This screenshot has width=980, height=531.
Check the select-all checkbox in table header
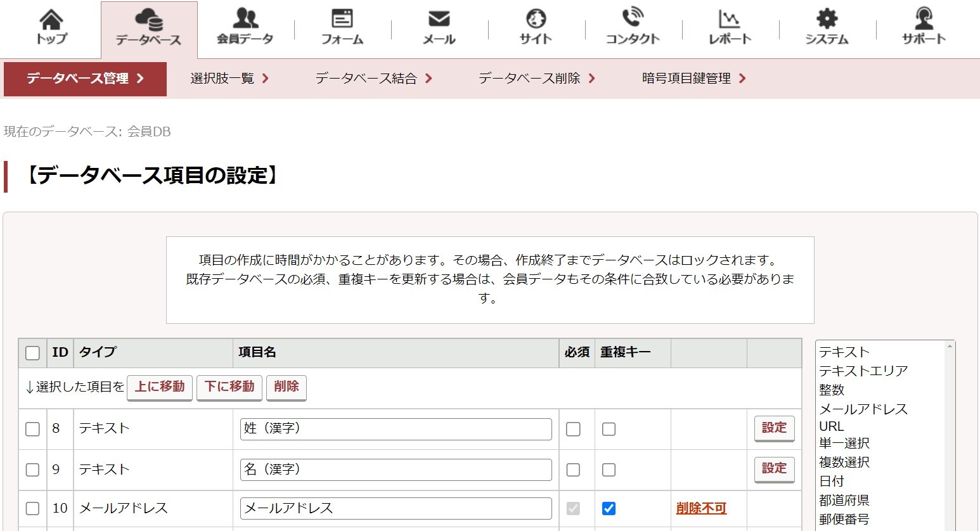coord(32,353)
